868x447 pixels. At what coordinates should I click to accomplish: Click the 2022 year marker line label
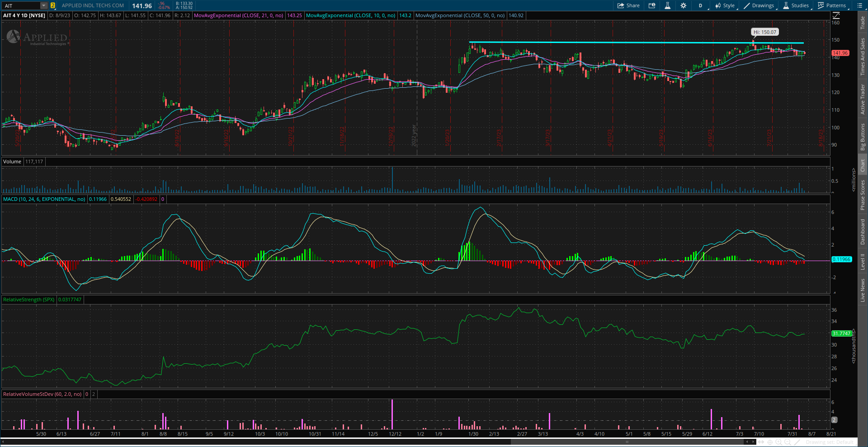click(414, 135)
